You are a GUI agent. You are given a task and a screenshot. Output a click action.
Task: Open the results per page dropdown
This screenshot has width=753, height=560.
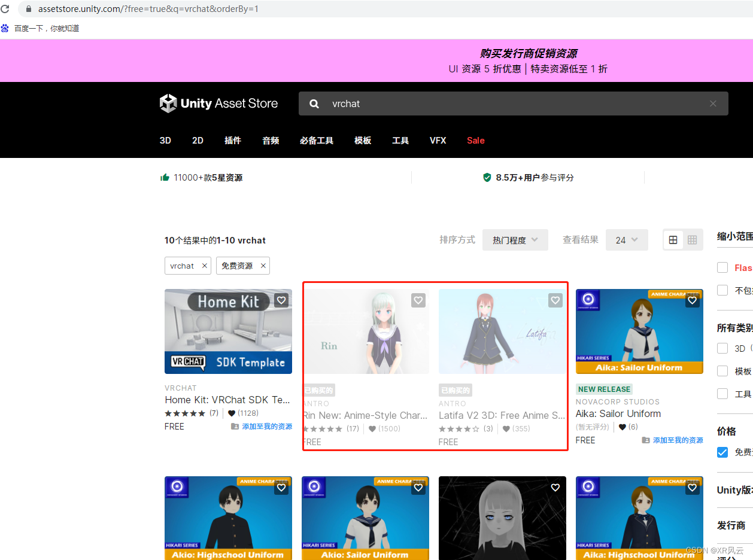627,240
